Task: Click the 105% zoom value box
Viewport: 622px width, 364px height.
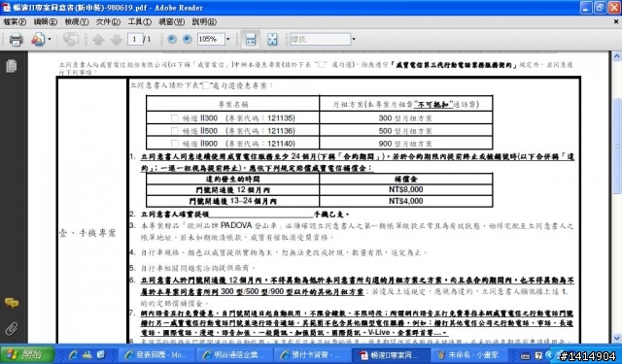Action: coord(211,39)
